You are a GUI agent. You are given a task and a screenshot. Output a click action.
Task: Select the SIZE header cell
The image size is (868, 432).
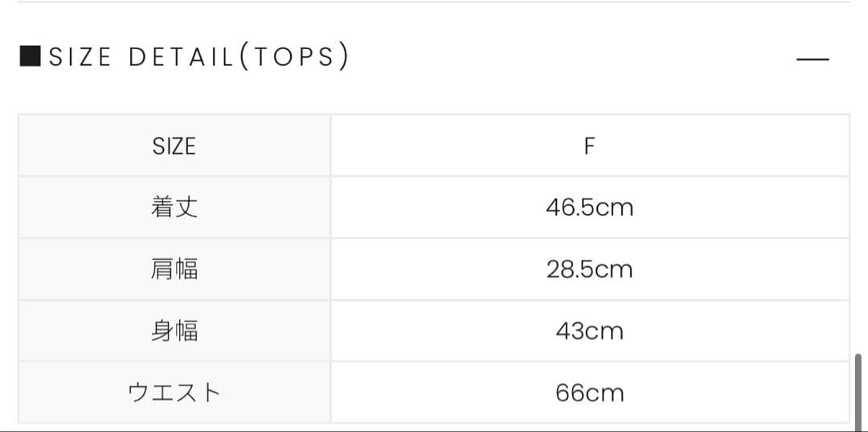(174, 146)
